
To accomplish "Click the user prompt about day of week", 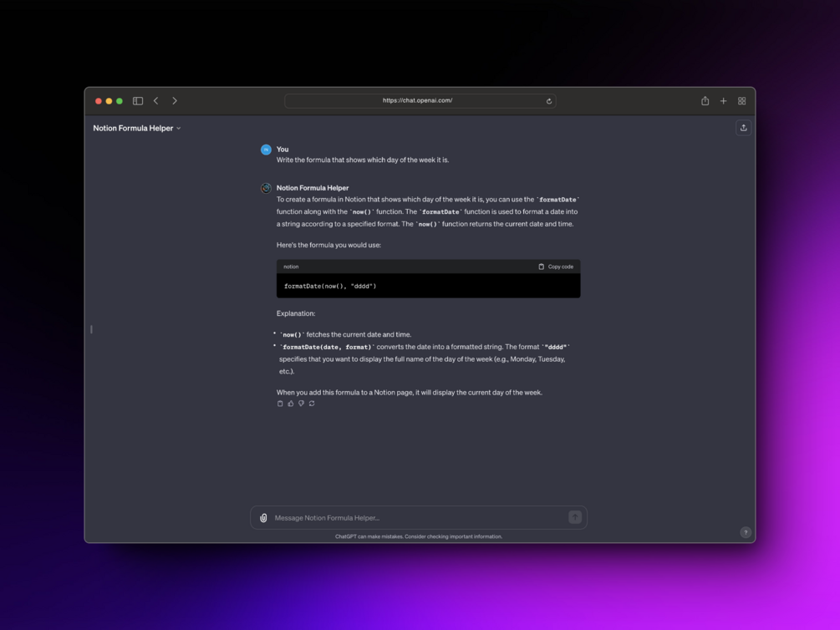I will tap(363, 160).
